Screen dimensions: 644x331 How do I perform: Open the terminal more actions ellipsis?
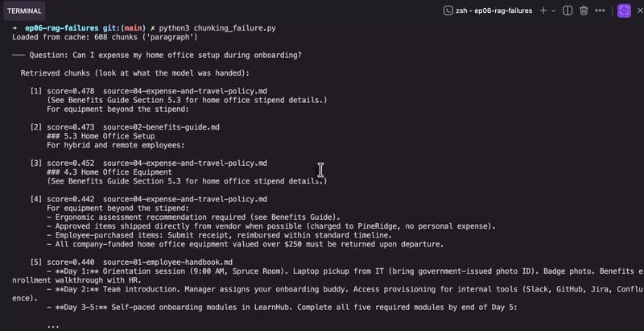coord(600,10)
